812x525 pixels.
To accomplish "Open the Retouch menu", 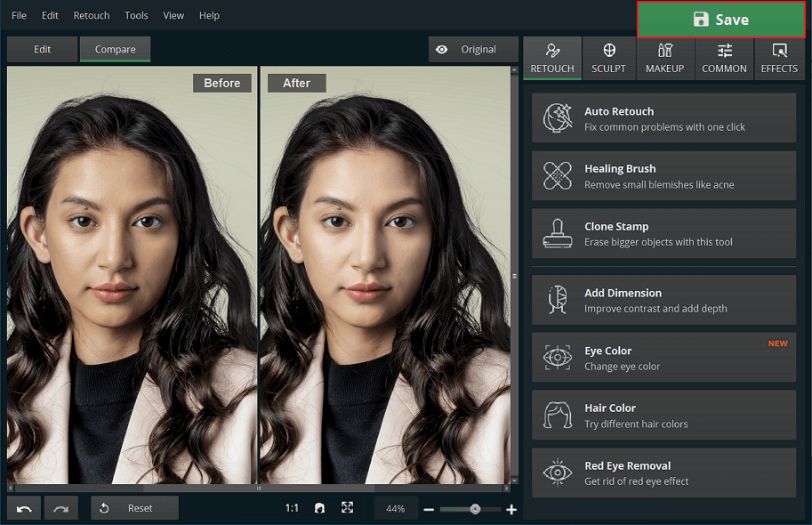I will click(91, 15).
